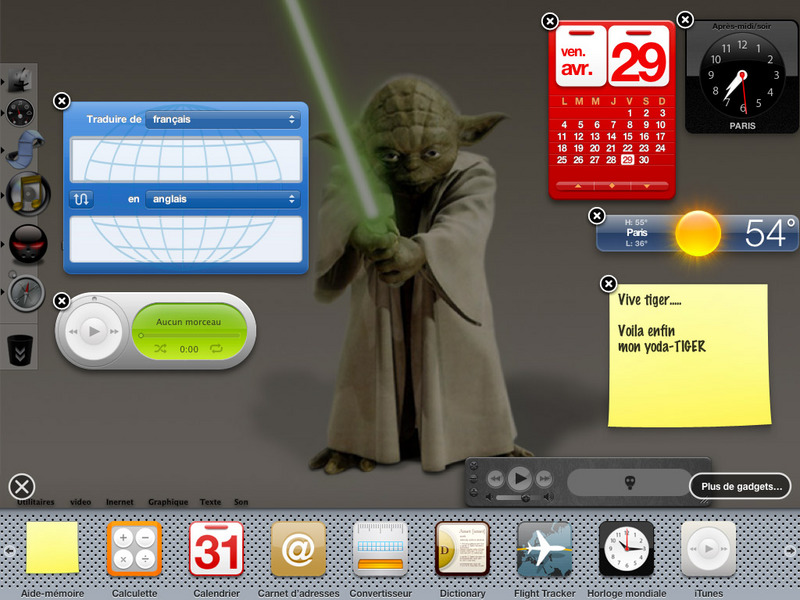Add the Calculette widget from the bar
The width and height of the screenshot is (800, 600).
[x=134, y=548]
